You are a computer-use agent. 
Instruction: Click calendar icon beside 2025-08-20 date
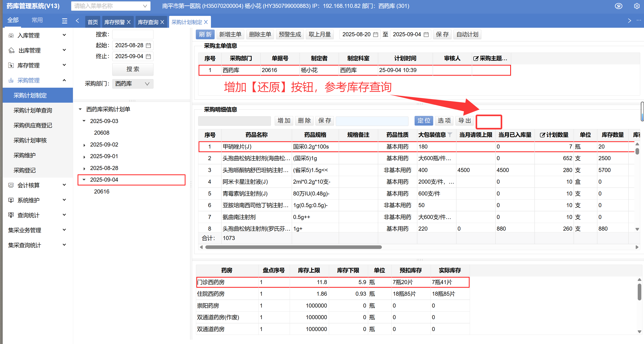pos(375,34)
